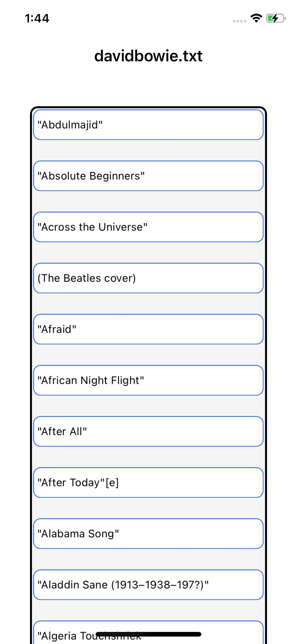
Task: Click the gray gap below "Abdulmajid" item
Action: click(x=148, y=150)
